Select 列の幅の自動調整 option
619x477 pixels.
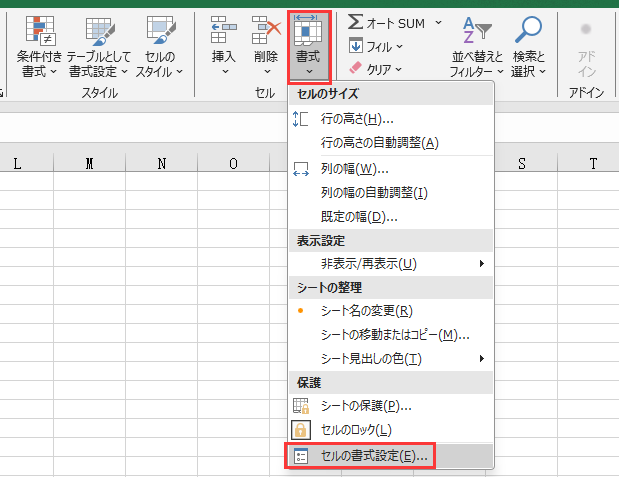pos(373,192)
